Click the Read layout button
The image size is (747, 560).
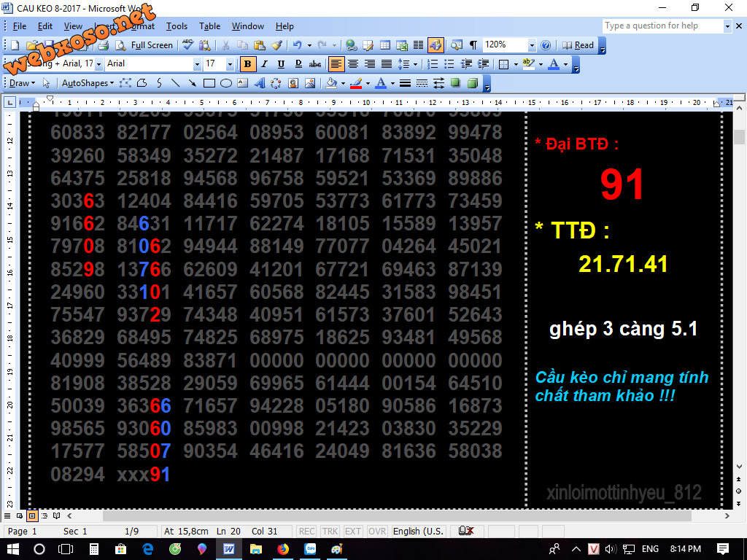pyautogui.click(x=578, y=45)
